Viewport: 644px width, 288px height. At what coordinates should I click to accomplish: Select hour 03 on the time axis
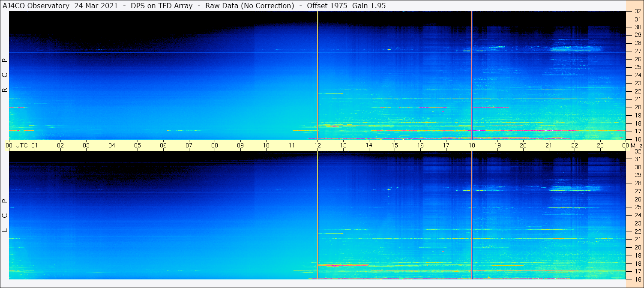[86, 145]
